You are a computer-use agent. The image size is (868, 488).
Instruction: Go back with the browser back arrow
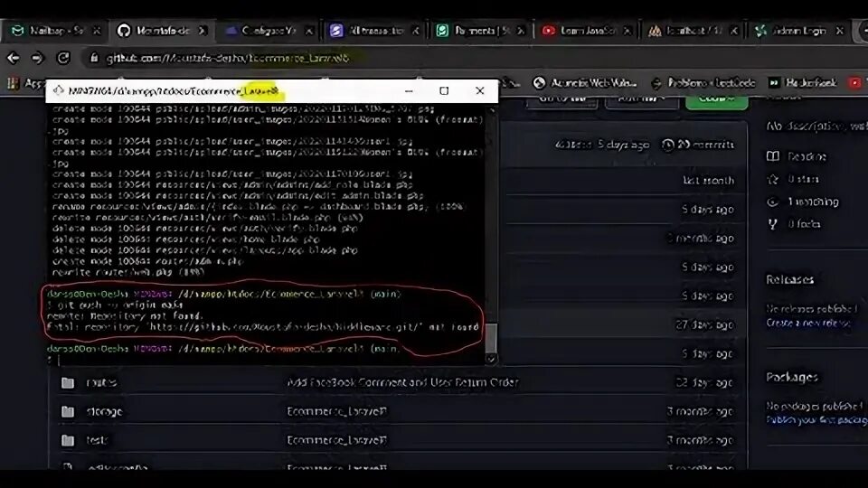click(14, 58)
